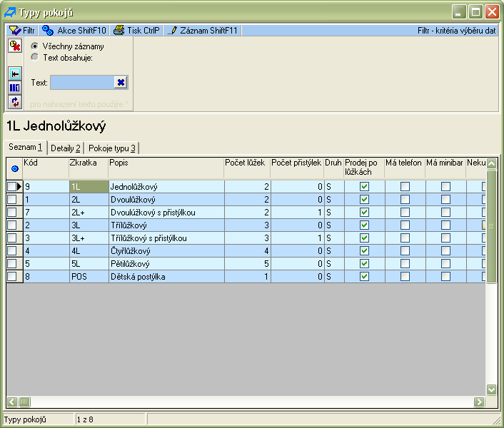
Task: Select Všechny záznamy radio button
Action: [34, 46]
